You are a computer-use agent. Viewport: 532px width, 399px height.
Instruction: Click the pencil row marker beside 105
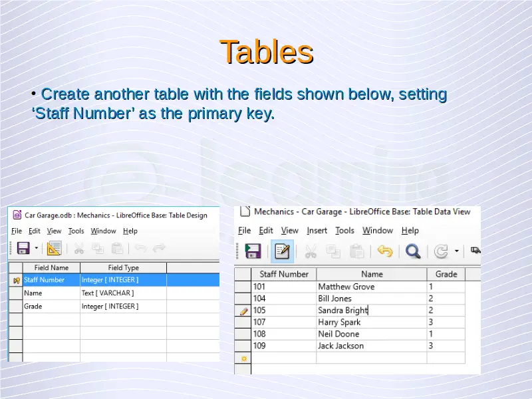tap(243, 311)
